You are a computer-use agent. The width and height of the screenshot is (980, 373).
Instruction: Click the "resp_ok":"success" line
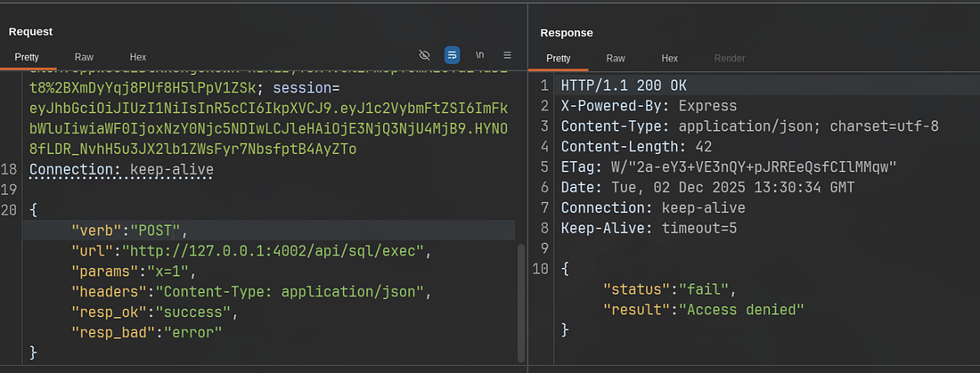pyautogui.click(x=155, y=312)
